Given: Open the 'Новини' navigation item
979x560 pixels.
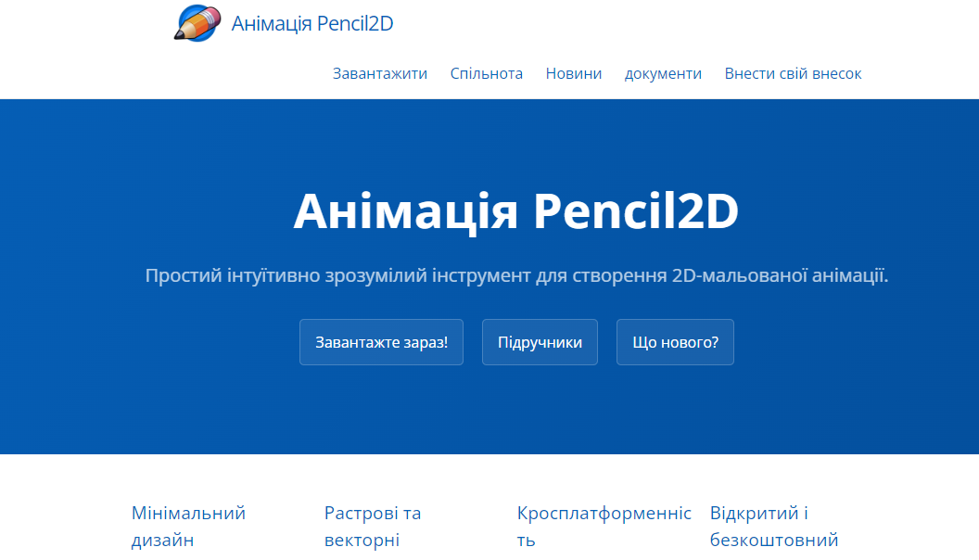Looking at the screenshot, I should (x=574, y=73).
